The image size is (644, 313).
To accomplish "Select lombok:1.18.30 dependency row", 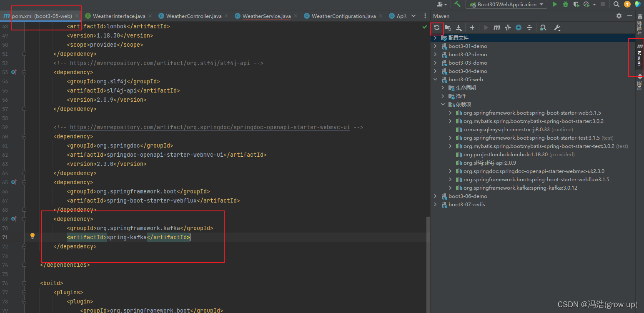I will click(x=519, y=154).
